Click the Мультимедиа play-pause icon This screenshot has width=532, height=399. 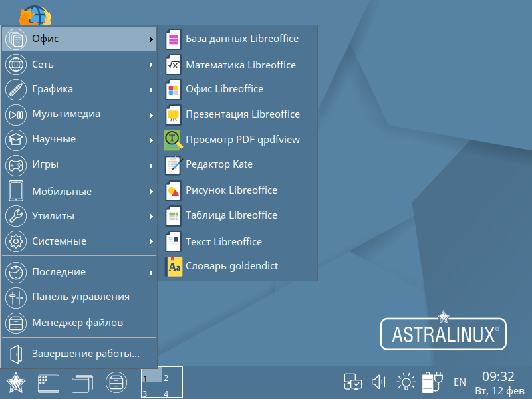tap(15, 114)
